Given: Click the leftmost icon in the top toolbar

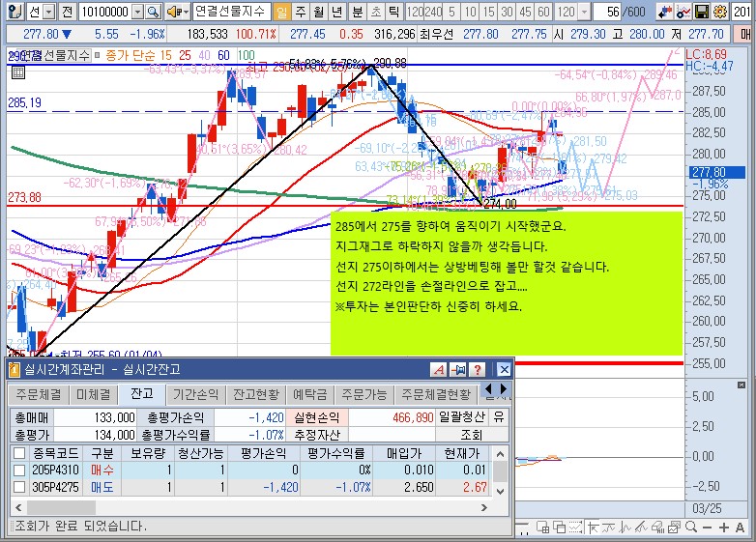Looking at the screenshot, I should click(x=15, y=12).
